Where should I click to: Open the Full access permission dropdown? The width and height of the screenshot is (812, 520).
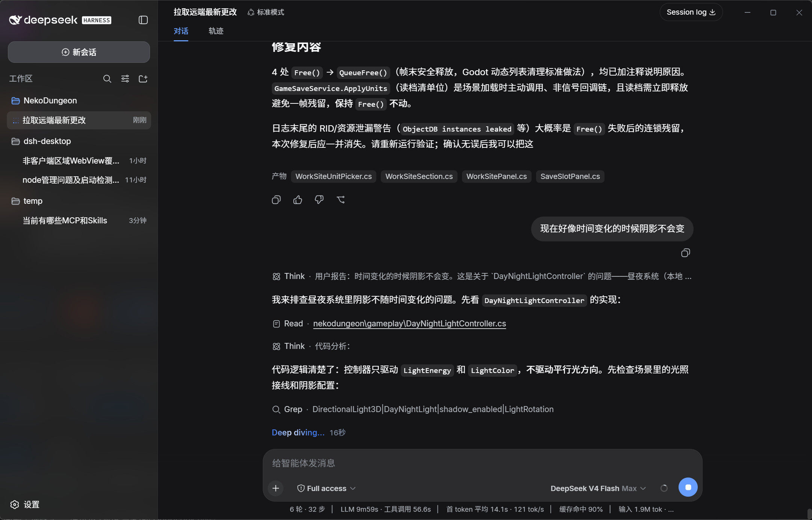326,488
